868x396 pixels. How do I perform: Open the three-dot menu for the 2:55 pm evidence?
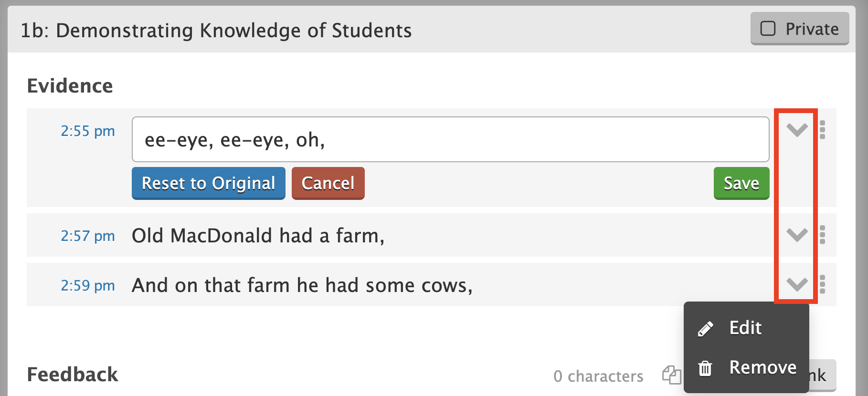822,130
